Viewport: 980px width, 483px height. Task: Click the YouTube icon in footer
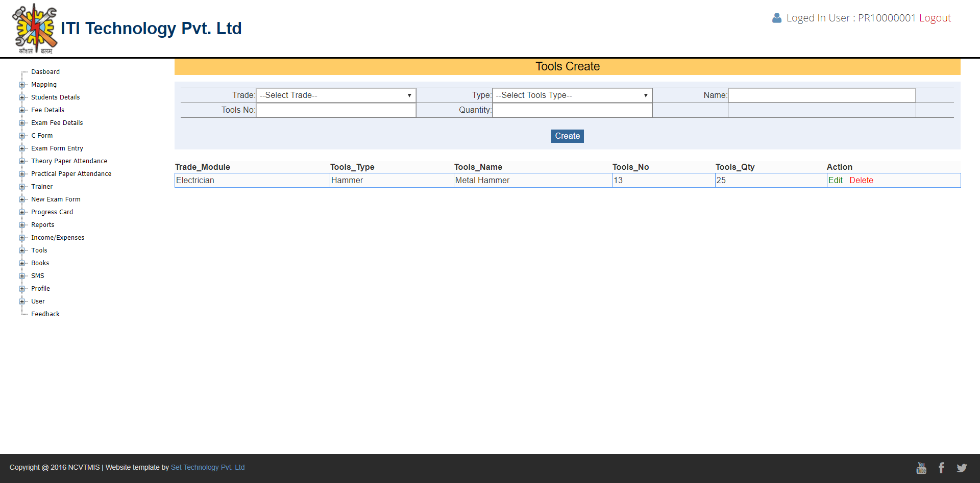[x=921, y=468]
